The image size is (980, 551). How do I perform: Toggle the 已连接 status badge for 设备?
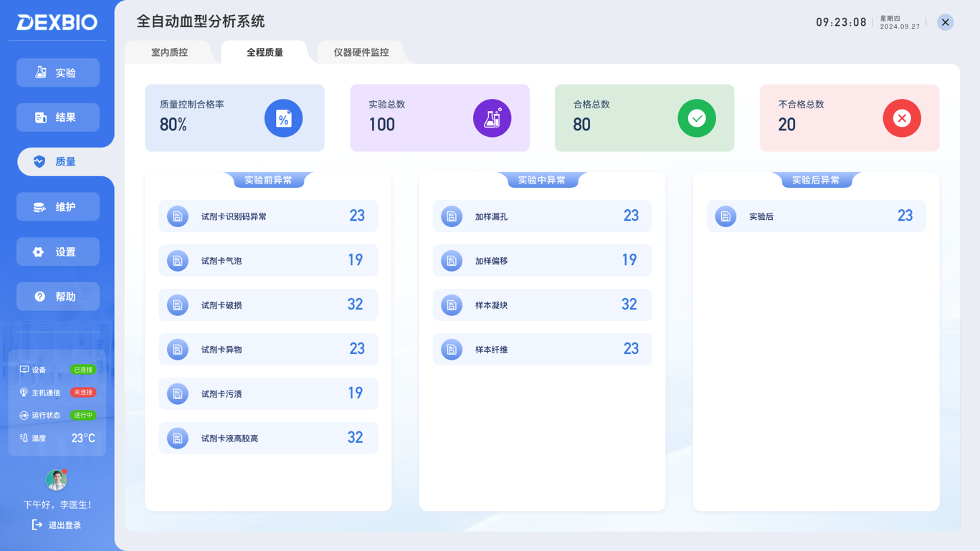(84, 369)
